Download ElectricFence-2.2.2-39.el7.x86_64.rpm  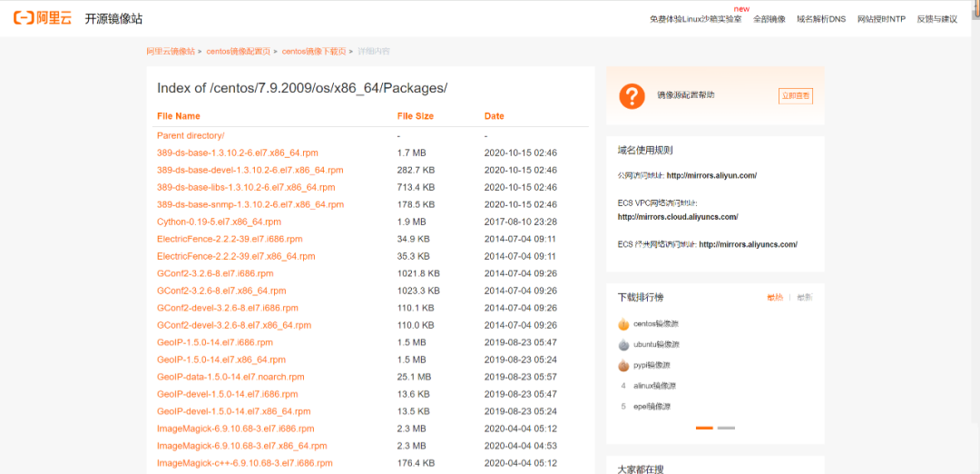click(x=236, y=256)
